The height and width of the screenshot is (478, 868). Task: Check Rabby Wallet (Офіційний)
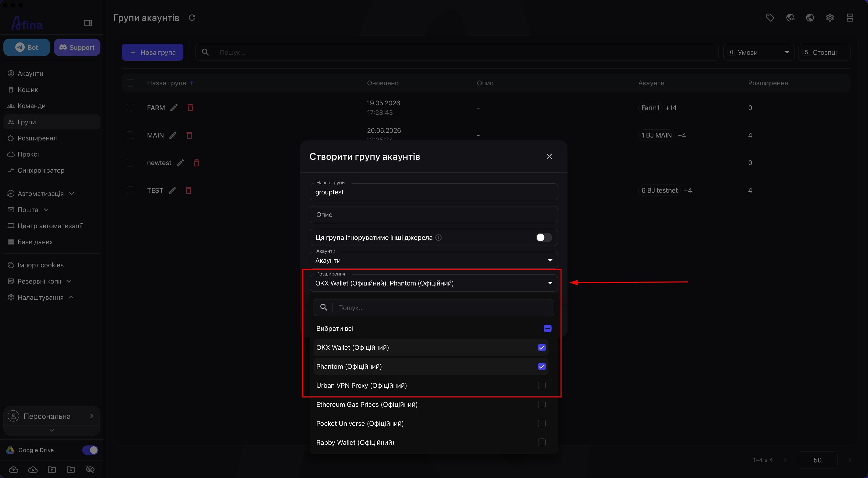click(542, 442)
